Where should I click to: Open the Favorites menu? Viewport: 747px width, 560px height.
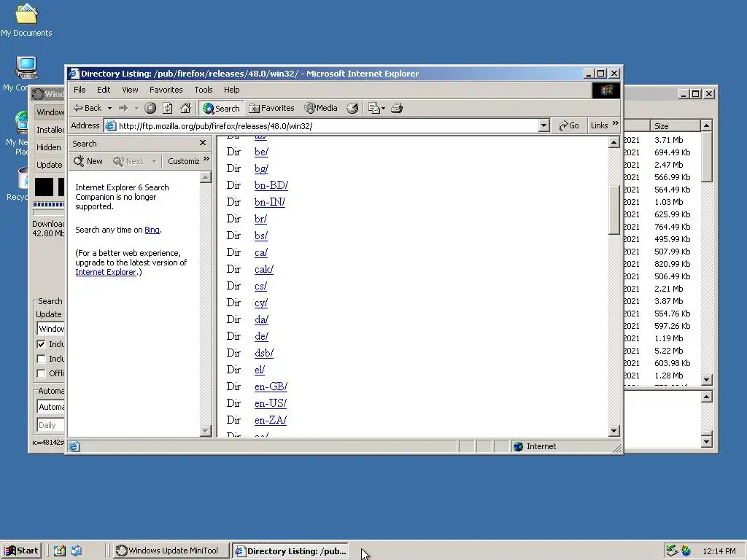[x=166, y=90]
